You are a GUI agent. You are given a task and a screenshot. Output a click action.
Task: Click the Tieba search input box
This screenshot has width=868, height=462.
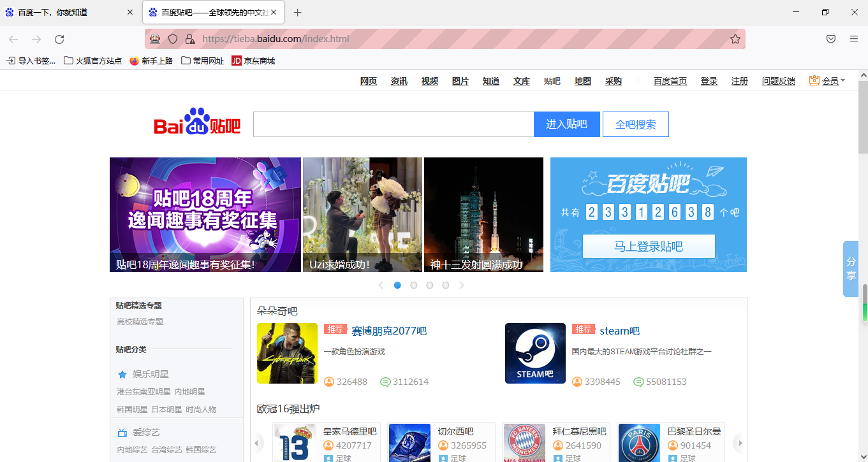coord(394,124)
